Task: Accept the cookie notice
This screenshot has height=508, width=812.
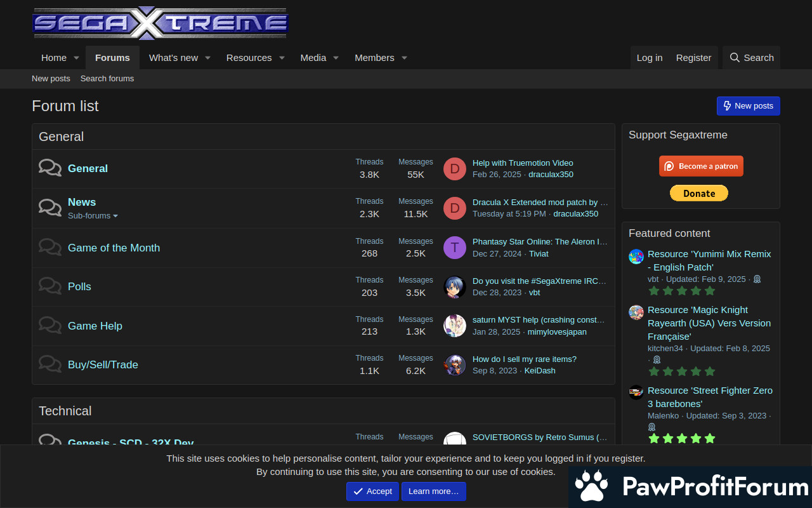Action: click(x=372, y=491)
